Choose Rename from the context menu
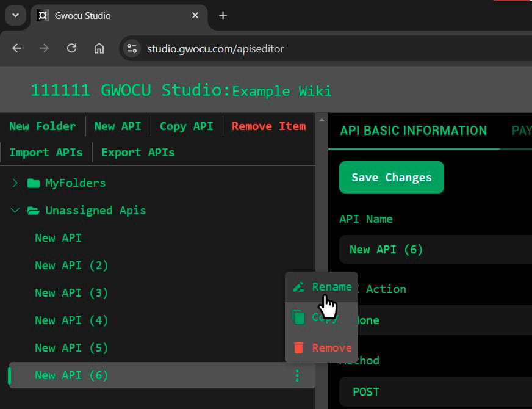532x409 pixels. (322, 287)
